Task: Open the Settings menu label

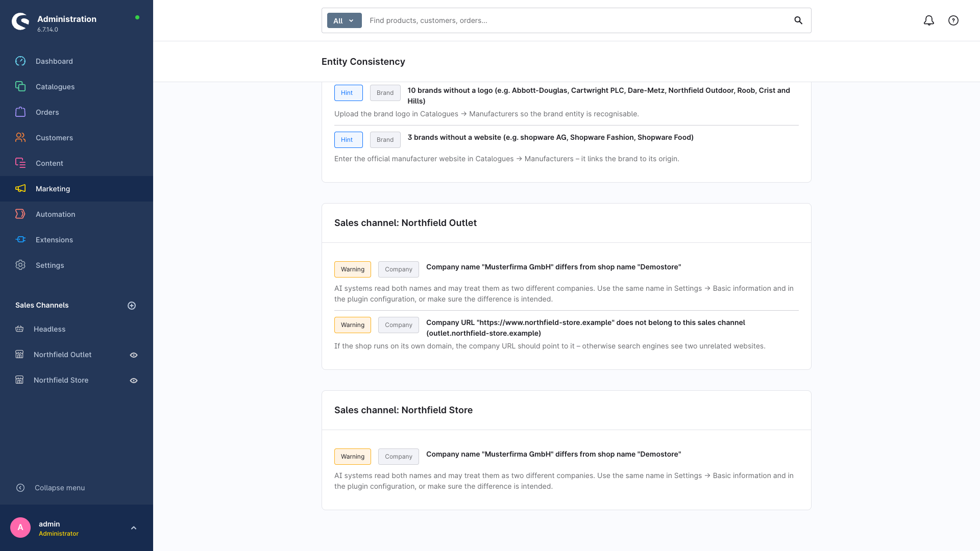Action: pos(50,265)
